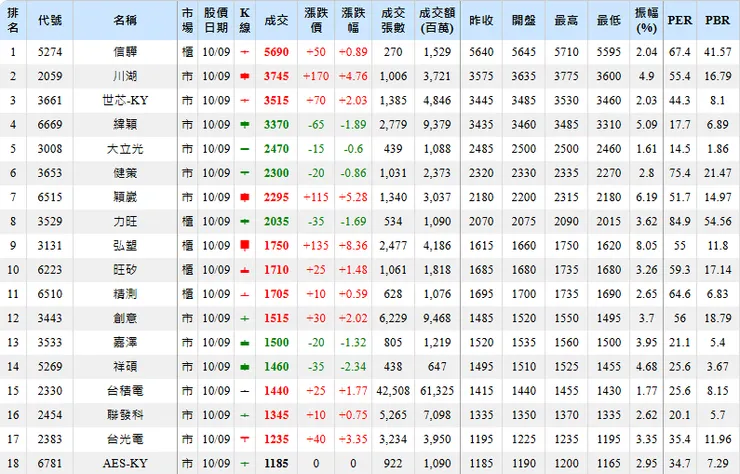Viewport: 740px width, 474px height.
Task: Click stock code 2330
Action: (x=50, y=391)
